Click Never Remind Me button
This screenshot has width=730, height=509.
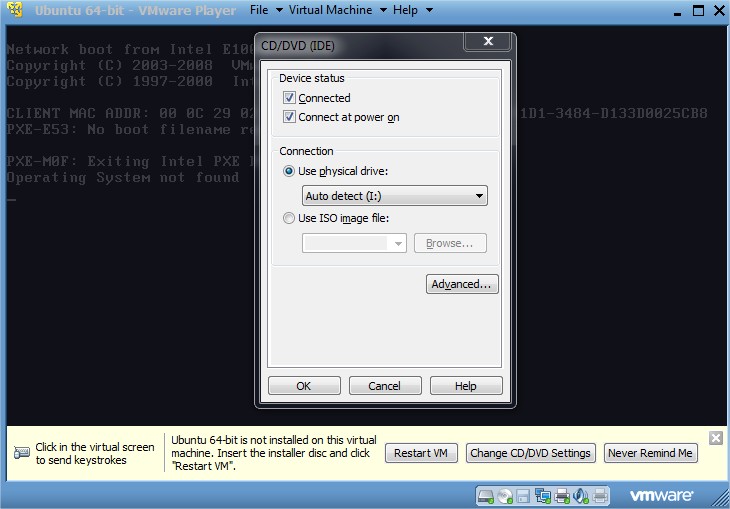pos(650,453)
